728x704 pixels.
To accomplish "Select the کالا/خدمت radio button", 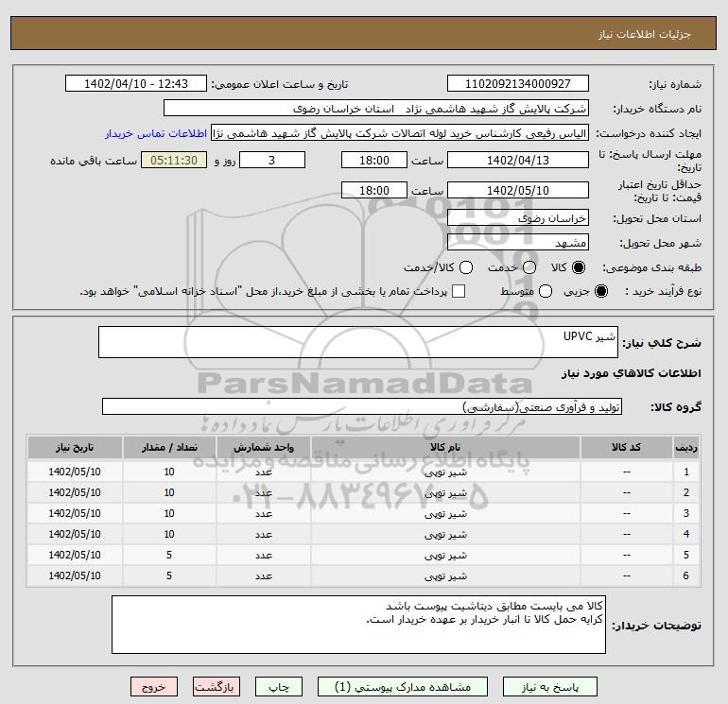I will point(466,267).
